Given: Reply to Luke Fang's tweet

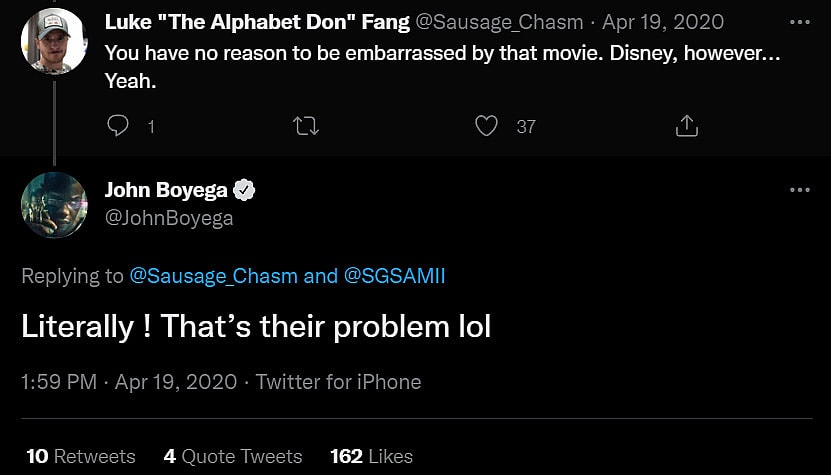Looking at the screenshot, I should point(118,126).
